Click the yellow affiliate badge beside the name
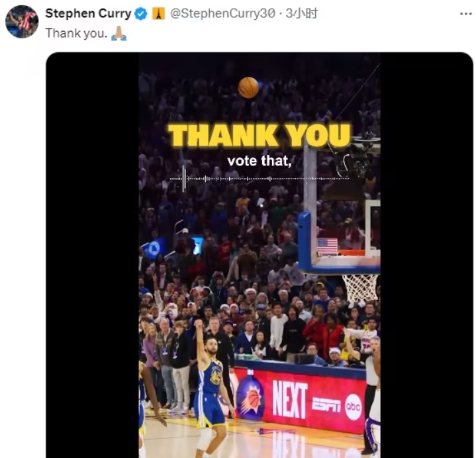 tap(158, 14)
